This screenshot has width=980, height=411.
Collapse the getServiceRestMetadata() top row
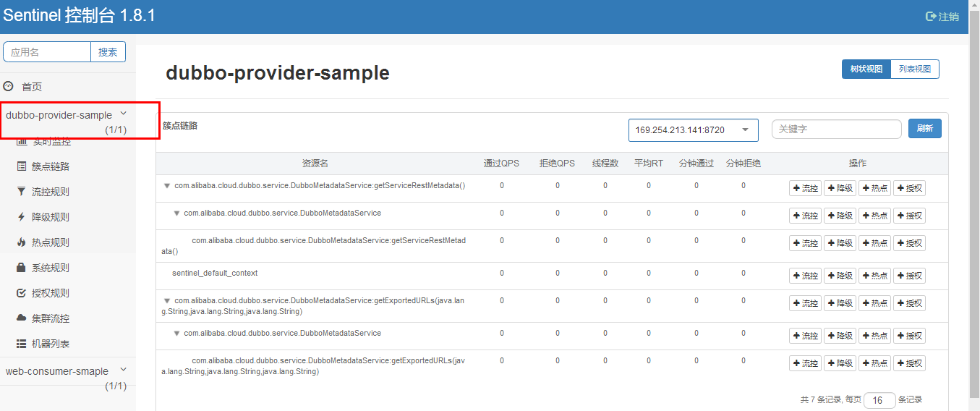(166, 186)
